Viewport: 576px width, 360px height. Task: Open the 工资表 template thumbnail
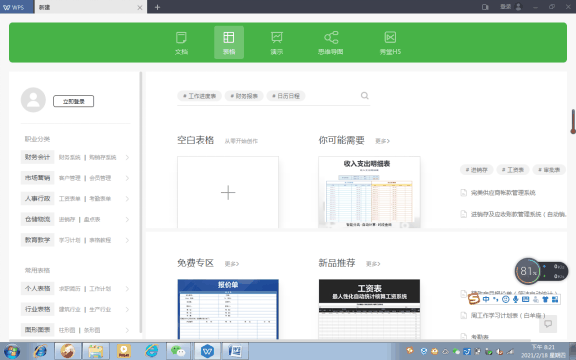pos(369,309)
